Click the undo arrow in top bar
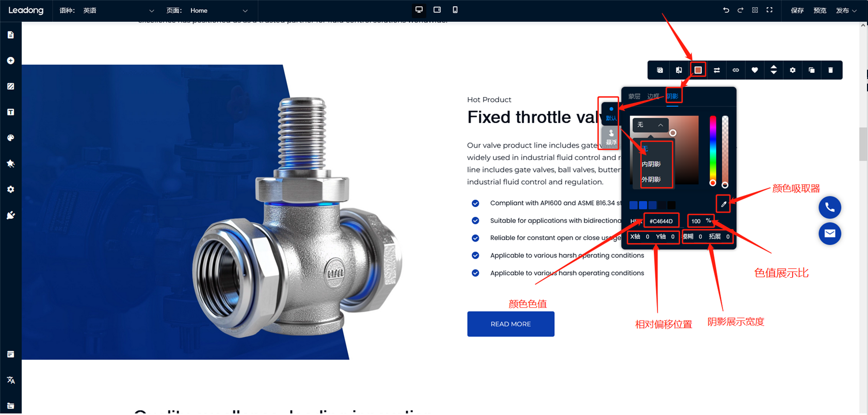Screen dimensions: 868x415 tap(726, 10)
